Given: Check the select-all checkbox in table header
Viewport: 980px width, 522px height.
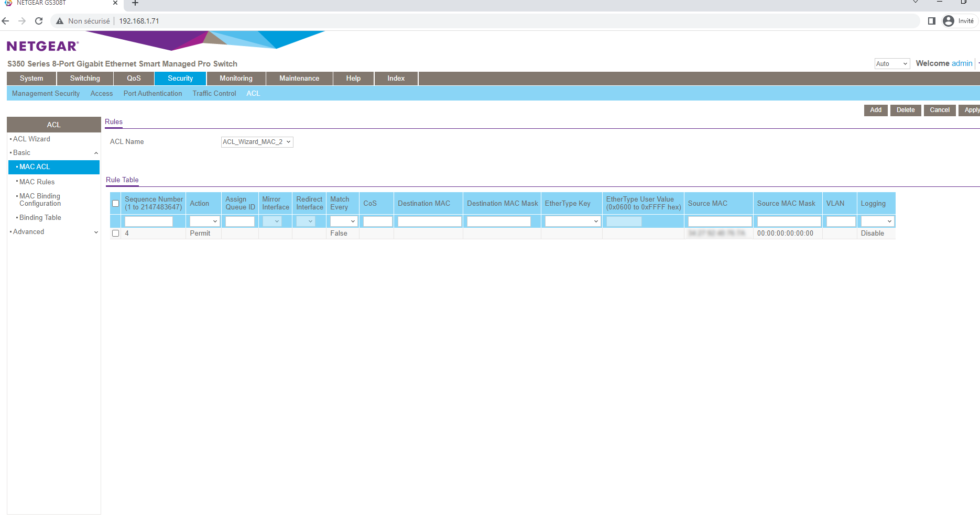Looking at the screenshot, I should click(x=116, y=204).
